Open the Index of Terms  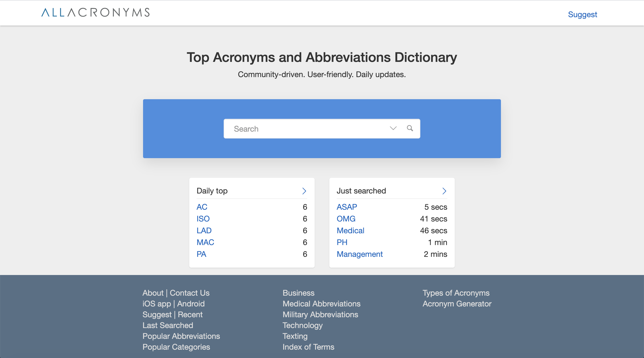click(308, 347)
